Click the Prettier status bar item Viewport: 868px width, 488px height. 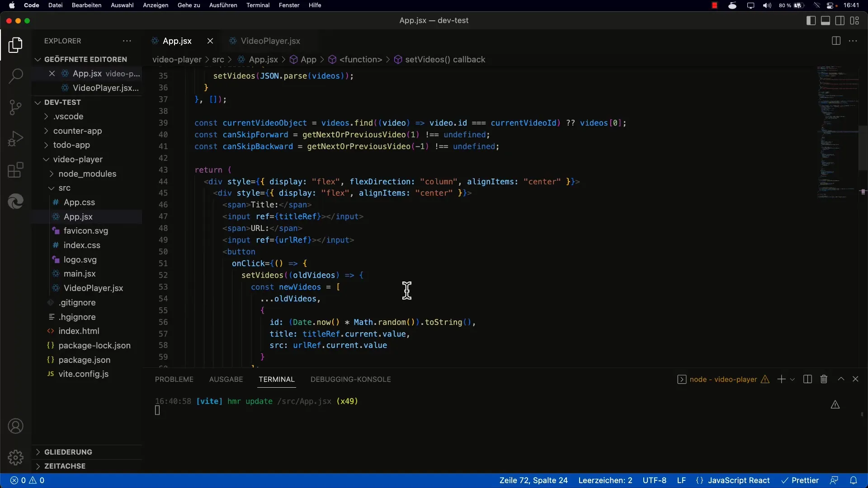[x=800, y=480]
